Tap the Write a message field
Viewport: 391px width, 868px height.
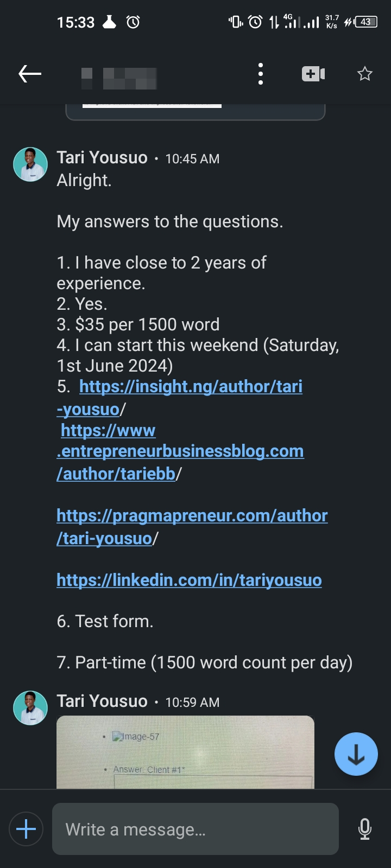(195, 829)
